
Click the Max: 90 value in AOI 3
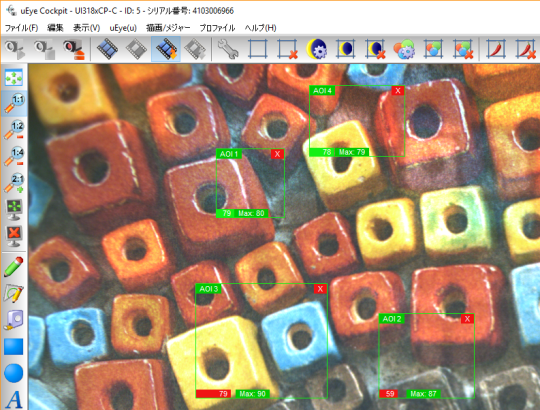coord(252,393)
